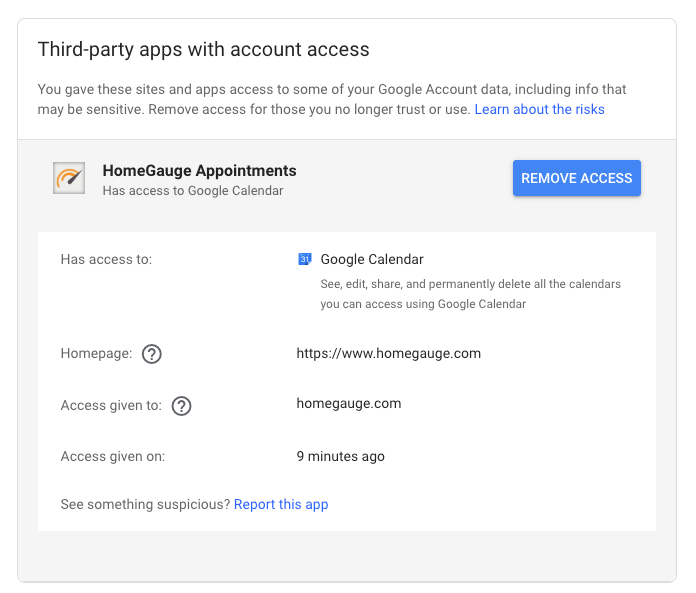Select the HomeGauge Appointments app title
696x593 pixels.
point(199,170)
